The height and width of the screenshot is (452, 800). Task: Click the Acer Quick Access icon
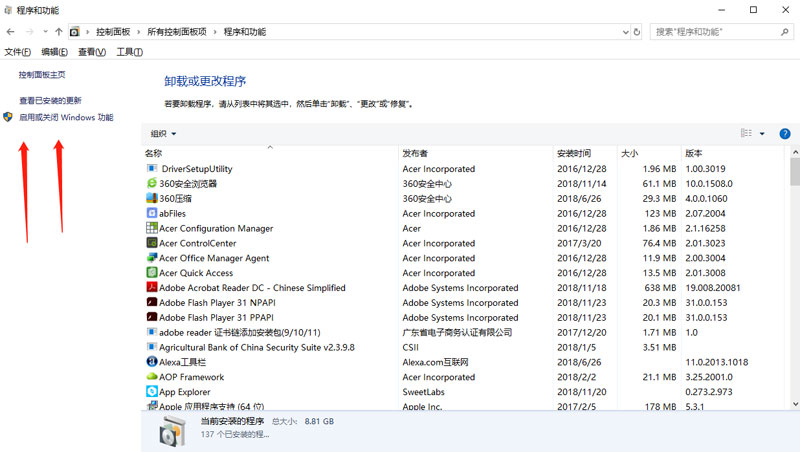(152, 272)
